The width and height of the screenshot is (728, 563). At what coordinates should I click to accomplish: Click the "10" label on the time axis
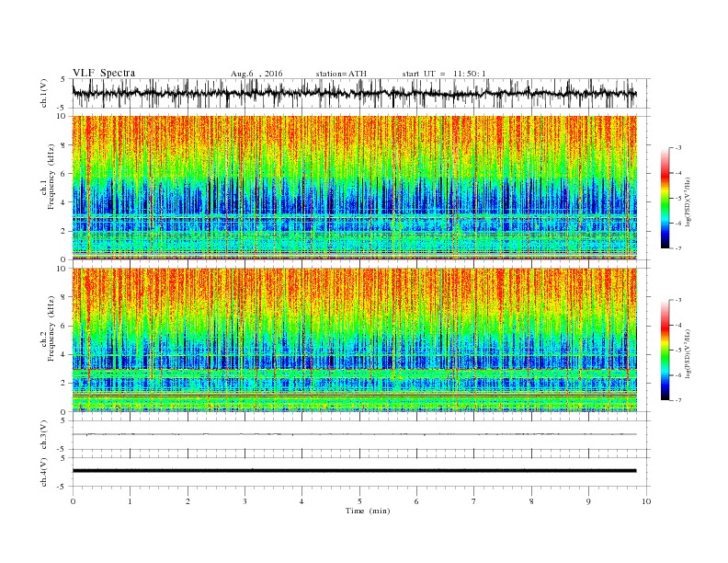point(646,501)
